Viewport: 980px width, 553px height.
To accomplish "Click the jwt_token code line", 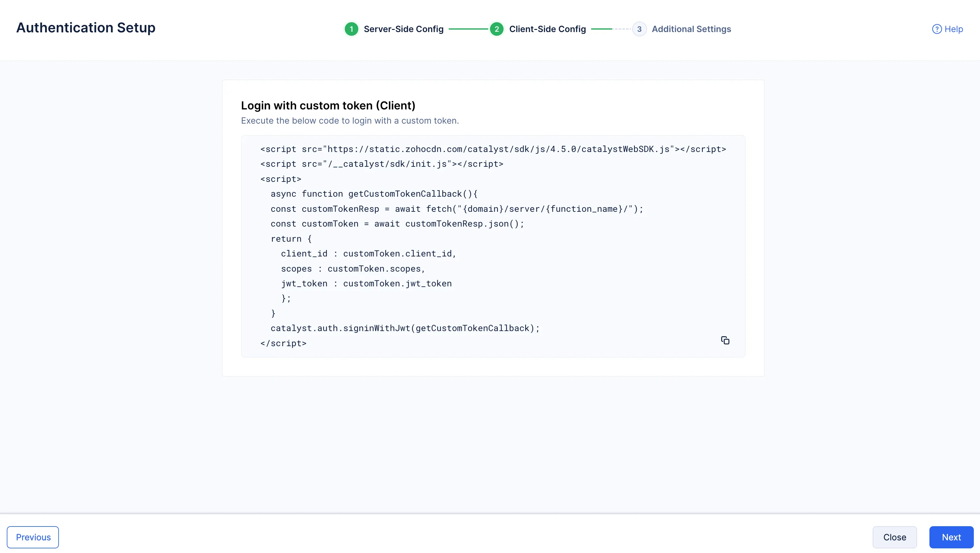I will click(366, 283).
